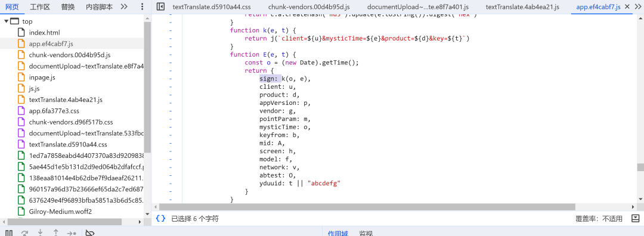Open textTranslate.d5910a44.css in the file tree
This screenshot has width=644, height=236.
[68, 144]
